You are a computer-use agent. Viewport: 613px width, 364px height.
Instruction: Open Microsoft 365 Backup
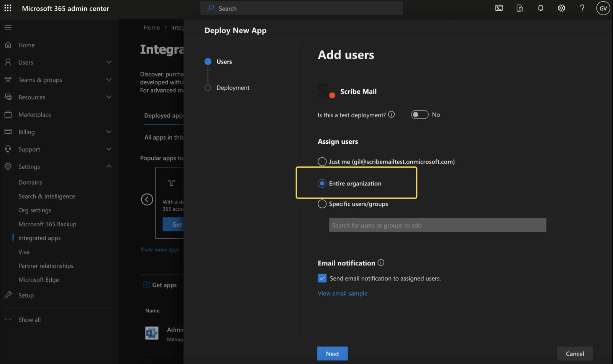48,224
